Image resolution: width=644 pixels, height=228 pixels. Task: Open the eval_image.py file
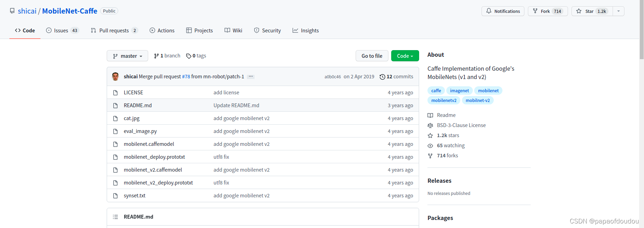pos(140,131)
